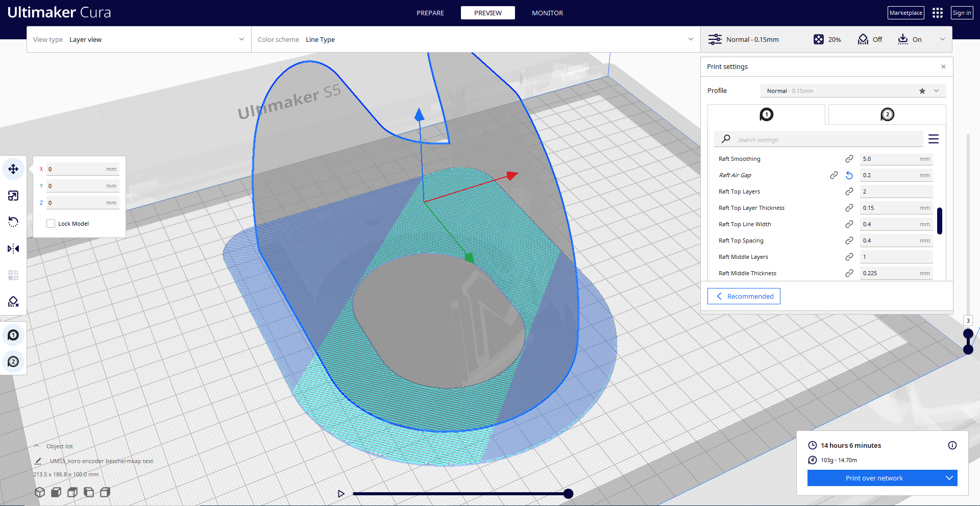Open extruder 2 settings tab
Image resolution: width=980 pixels, height=506 pixels.
click(x=887, y=114)
